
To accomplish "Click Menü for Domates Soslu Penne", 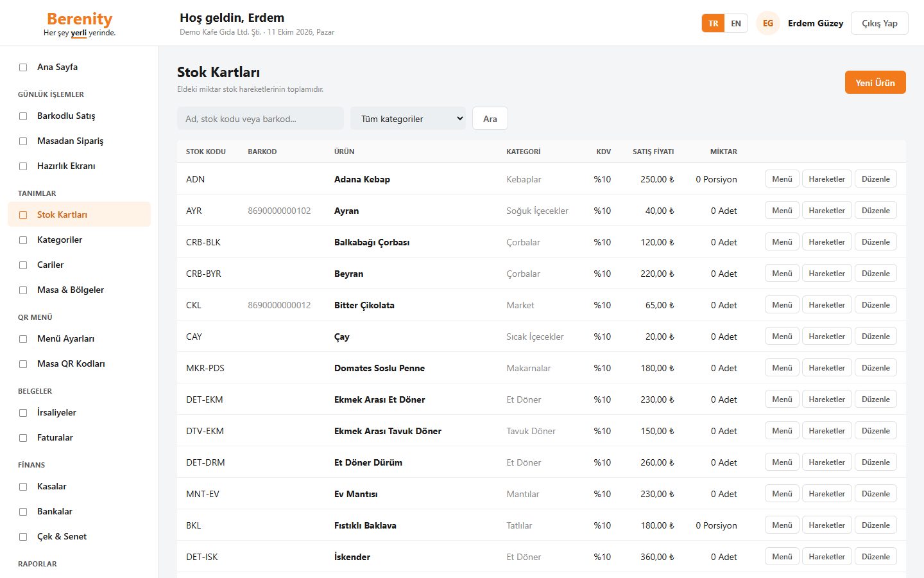I will 782,368.
